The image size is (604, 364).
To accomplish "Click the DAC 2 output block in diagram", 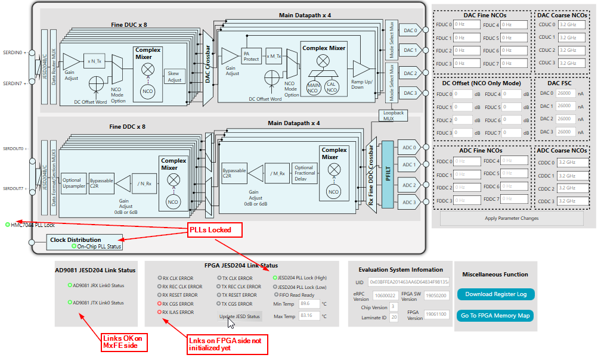I will (x=410, y=73).
